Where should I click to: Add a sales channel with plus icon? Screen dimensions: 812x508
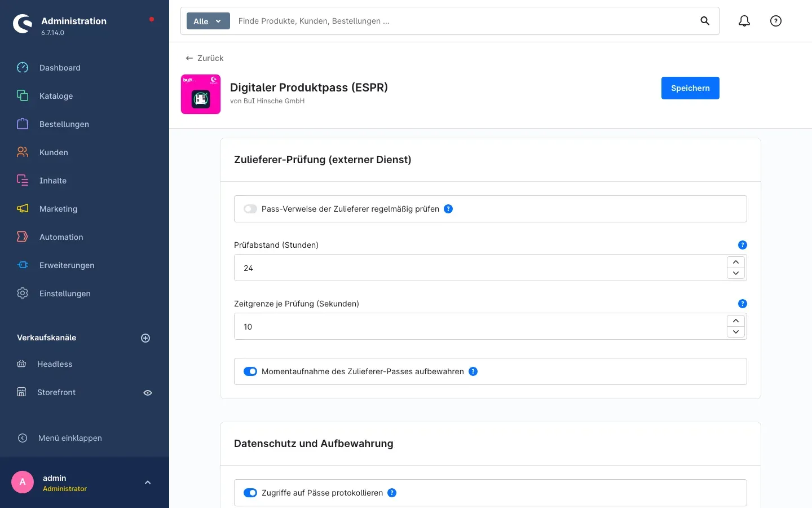click(145, 338)
